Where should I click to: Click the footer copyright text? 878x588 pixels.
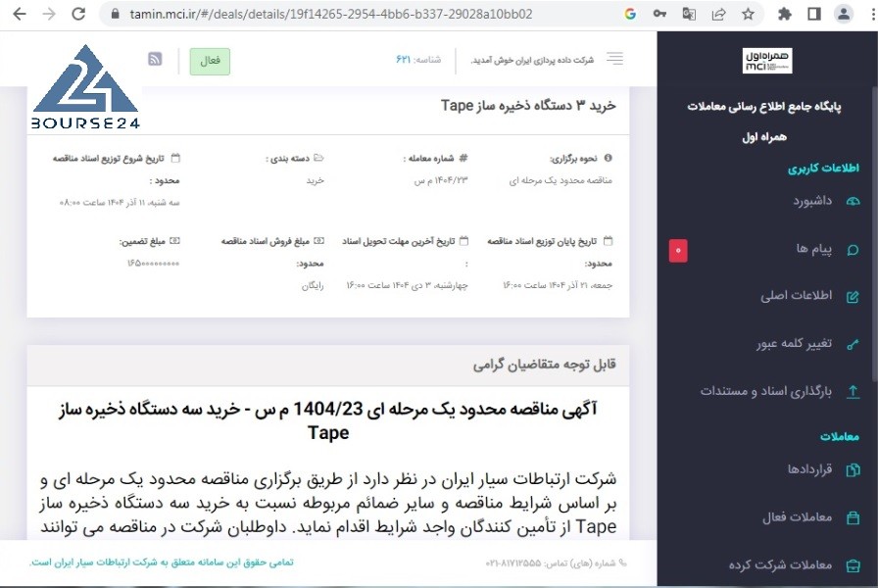pos(162,562)
